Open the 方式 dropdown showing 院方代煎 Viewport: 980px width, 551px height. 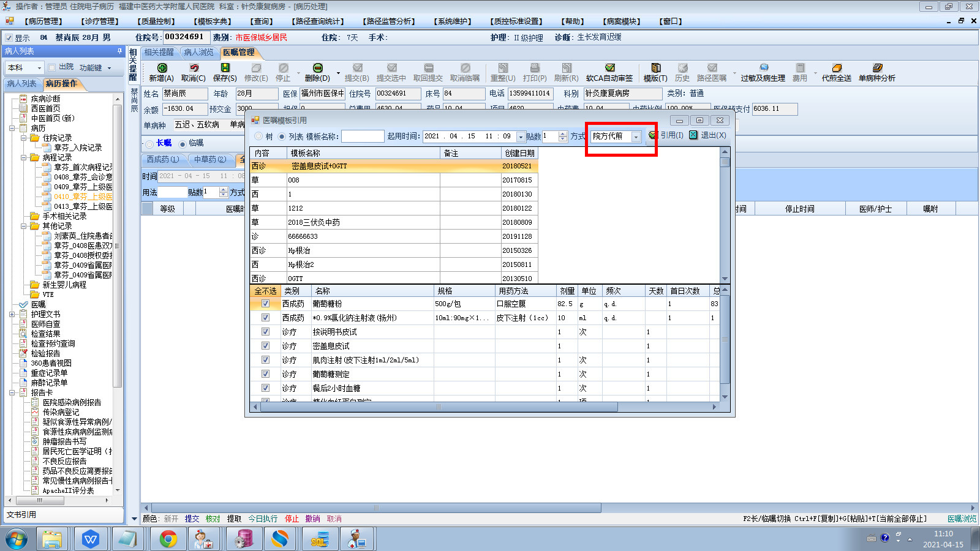636,137
